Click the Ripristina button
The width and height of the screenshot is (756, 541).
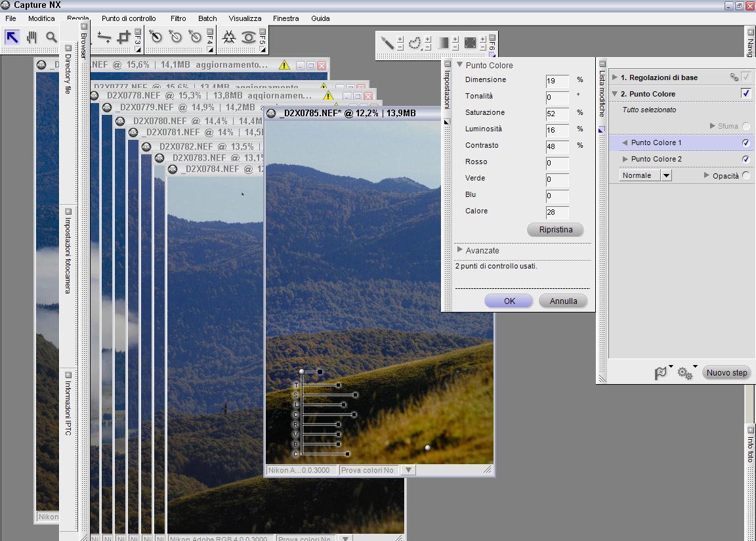point(555,230)
